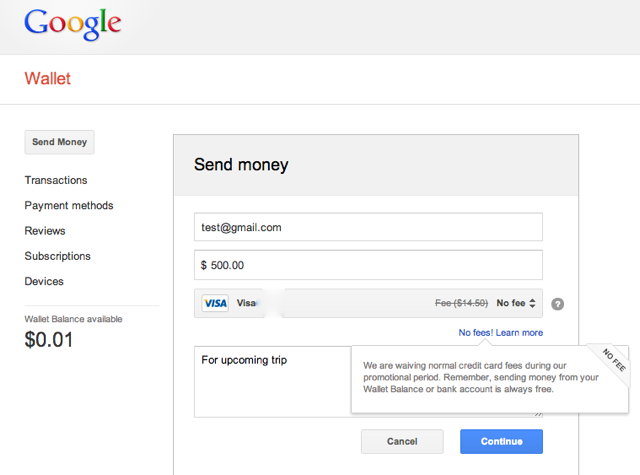Click the 'For upcoming trip' message box
This screenshot has height=475, width=640.
tap(273, 382)
